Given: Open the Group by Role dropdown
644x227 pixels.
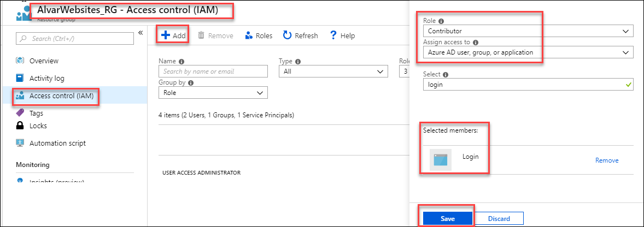Looking at the screenshot, I should pos(213,93).
